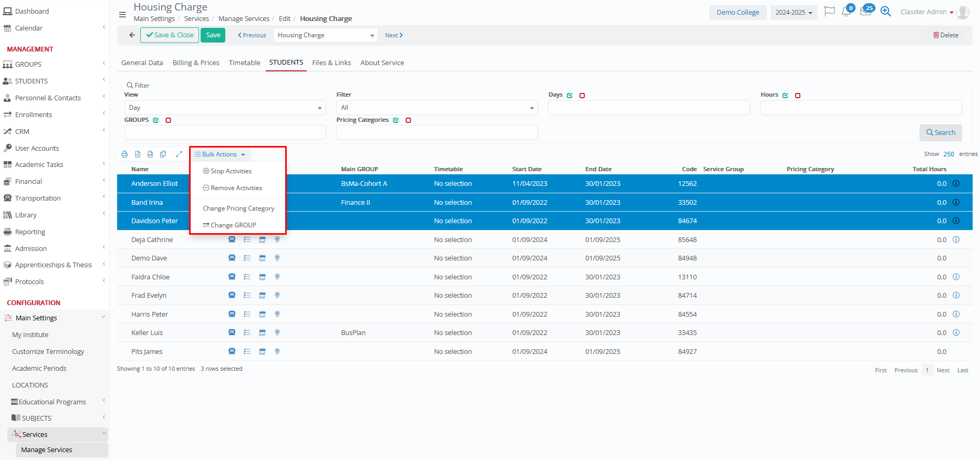Screen dimensions: 980x460
Task: Click the Save & Close button
Action: pyautogui.click(x=170, y=35)
